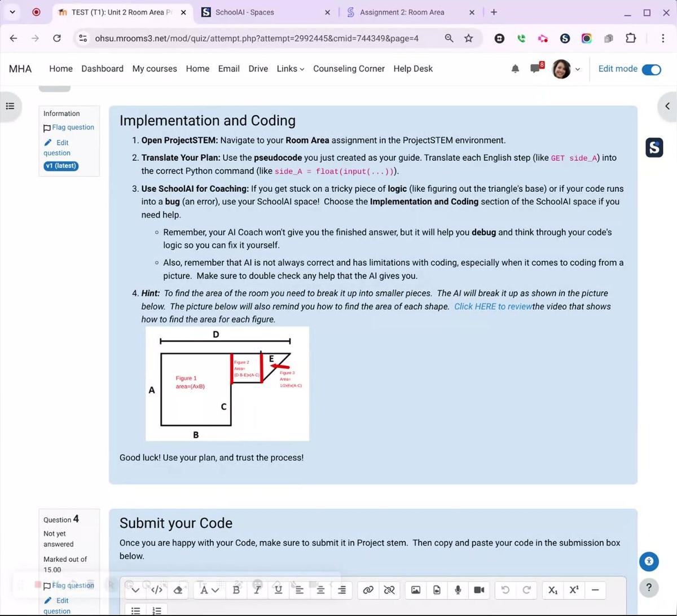Toggle bold formatting in the editor
This screenshot has height=616, width=677.
click(x=236, y=590)
